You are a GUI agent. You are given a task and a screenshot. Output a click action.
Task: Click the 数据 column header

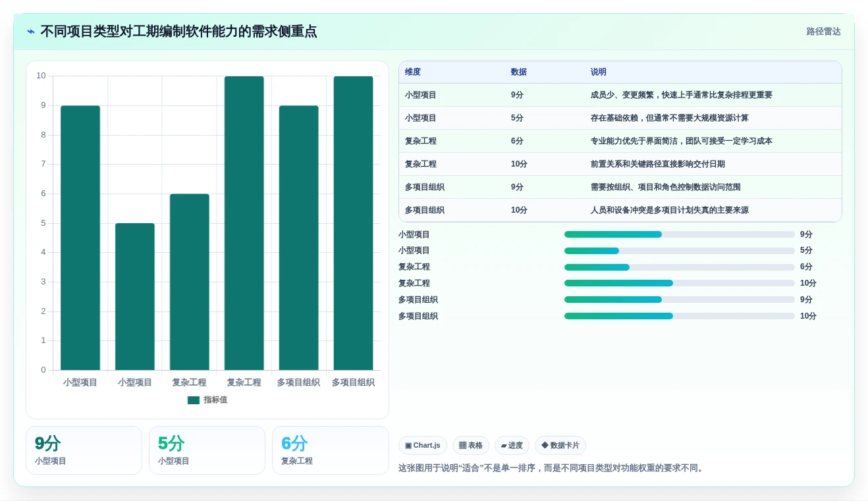[519, 72]
